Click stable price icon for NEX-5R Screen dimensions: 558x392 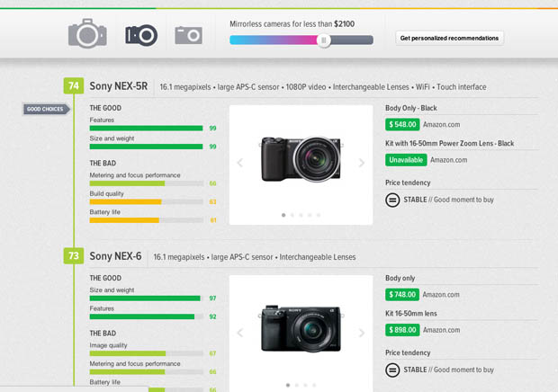click(x=392, y=200)
